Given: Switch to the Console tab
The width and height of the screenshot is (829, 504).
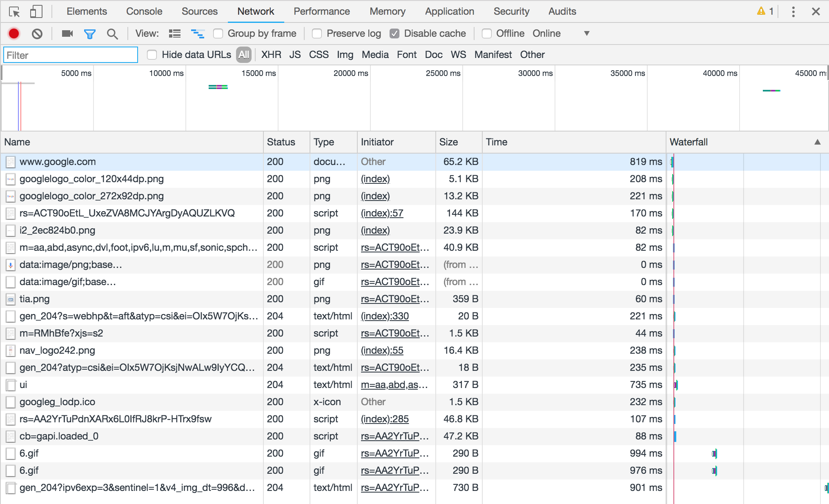Looking at the screenshot, I should click(144, 11).
